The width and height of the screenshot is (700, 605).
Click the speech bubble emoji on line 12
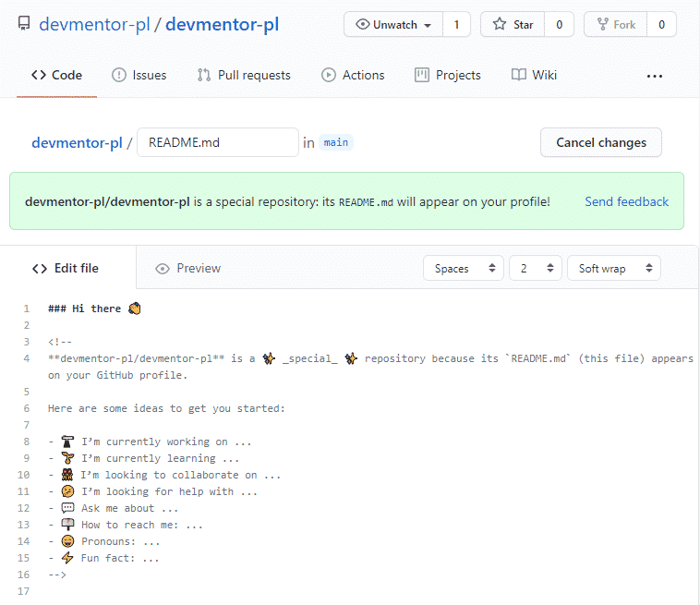pos(67,508)
